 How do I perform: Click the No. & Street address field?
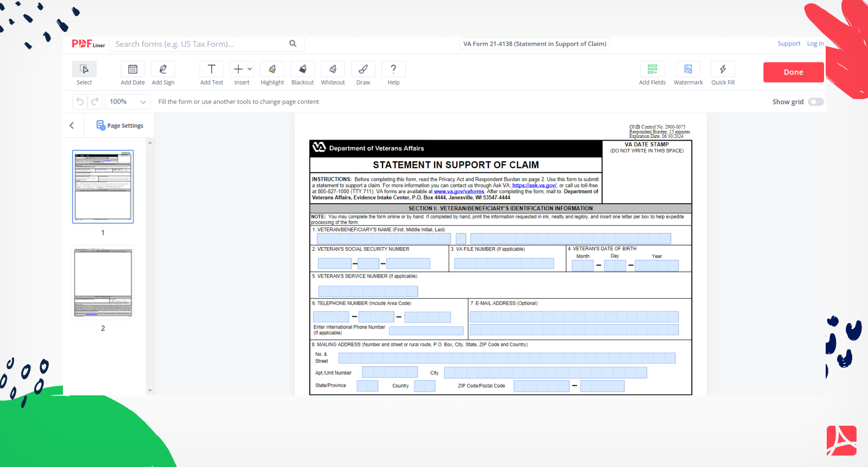pyautogui.click(x=507, y=358)
